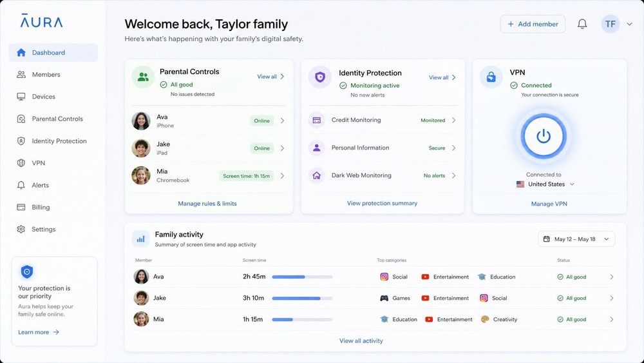Click View all in Parental Controls card
The height and width of the screenshot is (363, 644).
(x=270, y=77)
